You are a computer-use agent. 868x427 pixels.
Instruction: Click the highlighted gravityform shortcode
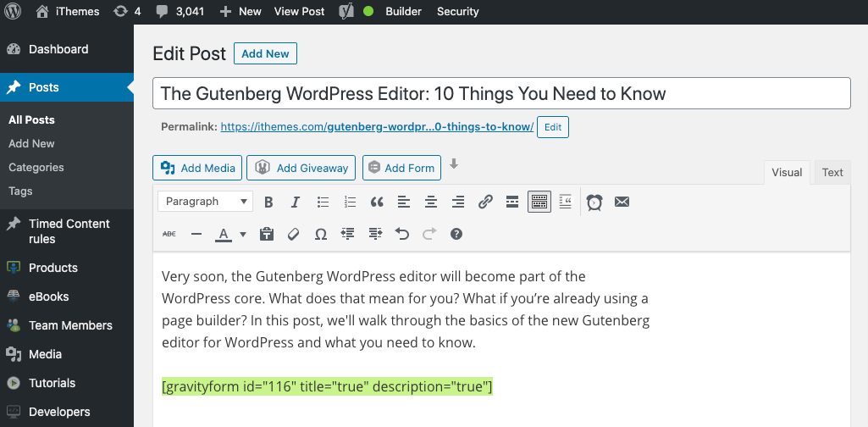(327, 386)
